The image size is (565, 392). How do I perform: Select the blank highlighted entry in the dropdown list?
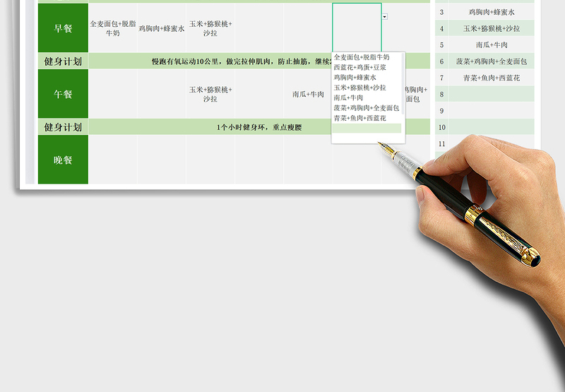[367, 128]
